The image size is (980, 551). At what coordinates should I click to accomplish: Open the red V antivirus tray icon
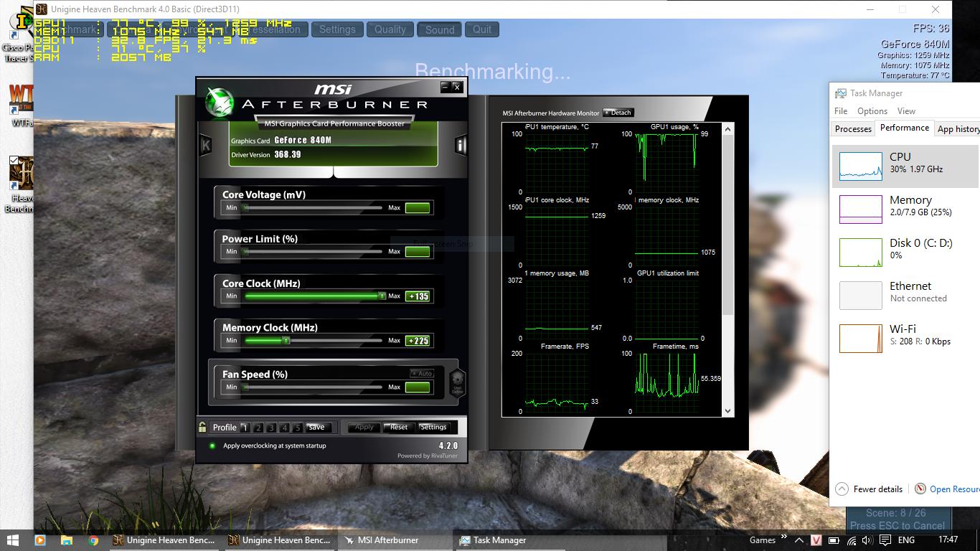816,540
